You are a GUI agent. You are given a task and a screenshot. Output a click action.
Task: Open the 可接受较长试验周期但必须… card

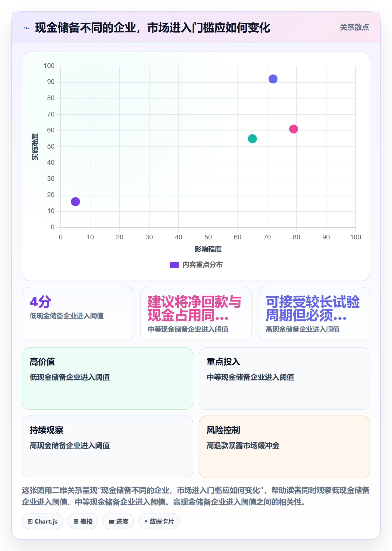[x=314, y=314]
